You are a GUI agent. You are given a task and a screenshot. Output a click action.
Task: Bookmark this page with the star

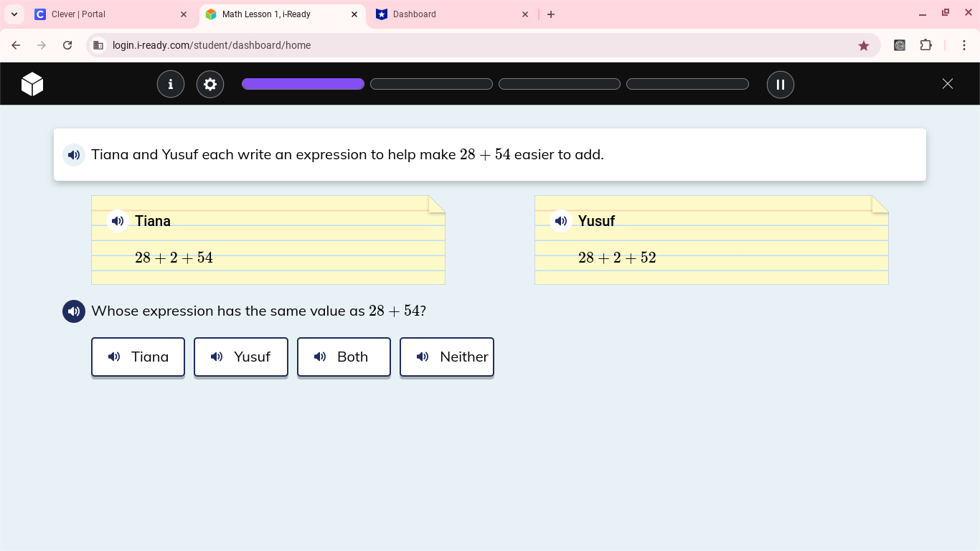point(864,44)
